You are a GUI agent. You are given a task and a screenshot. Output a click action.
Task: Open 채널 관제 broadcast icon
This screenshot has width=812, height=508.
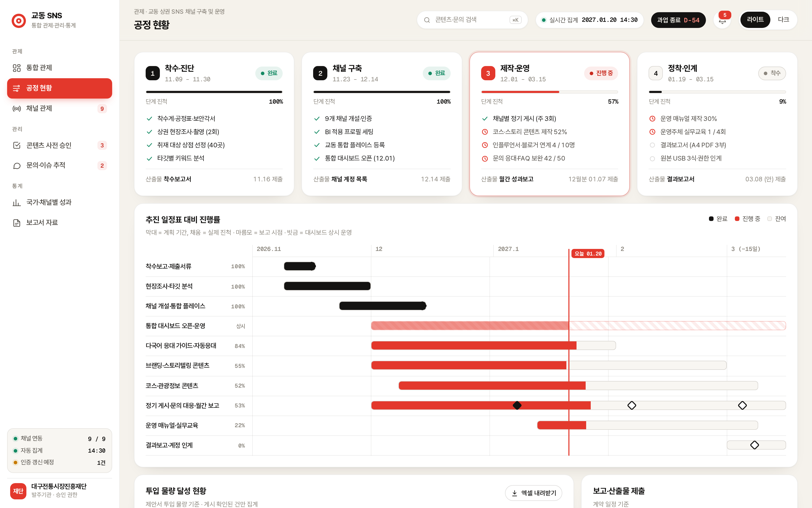tap(17, 108)
